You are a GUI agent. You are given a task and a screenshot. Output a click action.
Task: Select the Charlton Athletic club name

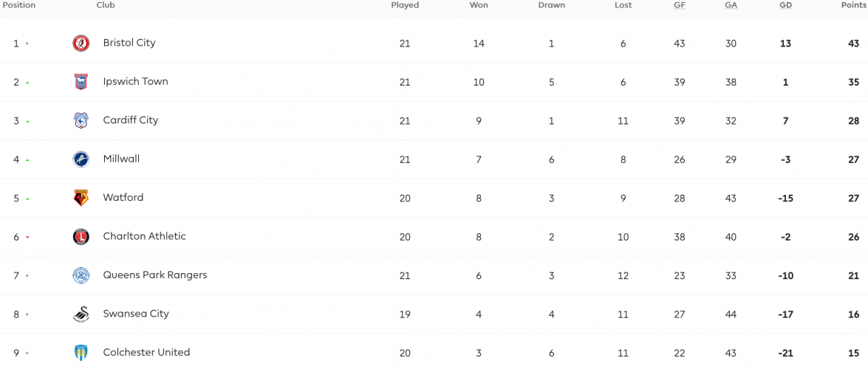pyautogui.click(x=145, y=236)
